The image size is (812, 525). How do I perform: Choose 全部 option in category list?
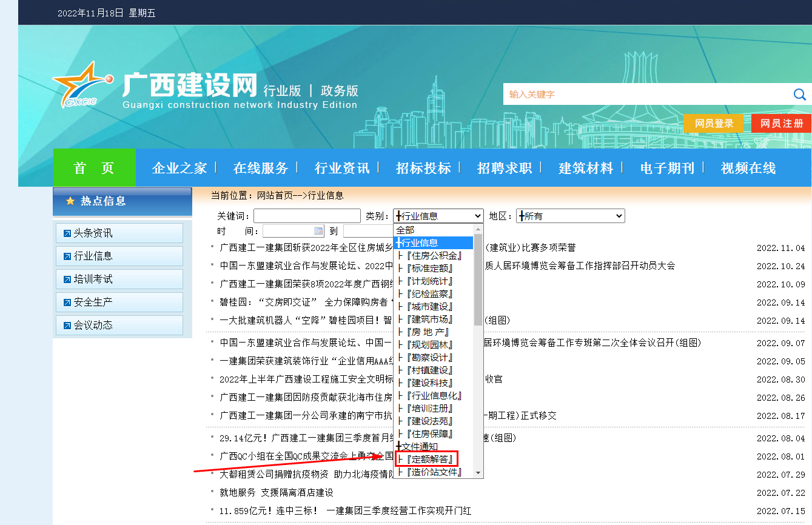click(x=406, y=230)
